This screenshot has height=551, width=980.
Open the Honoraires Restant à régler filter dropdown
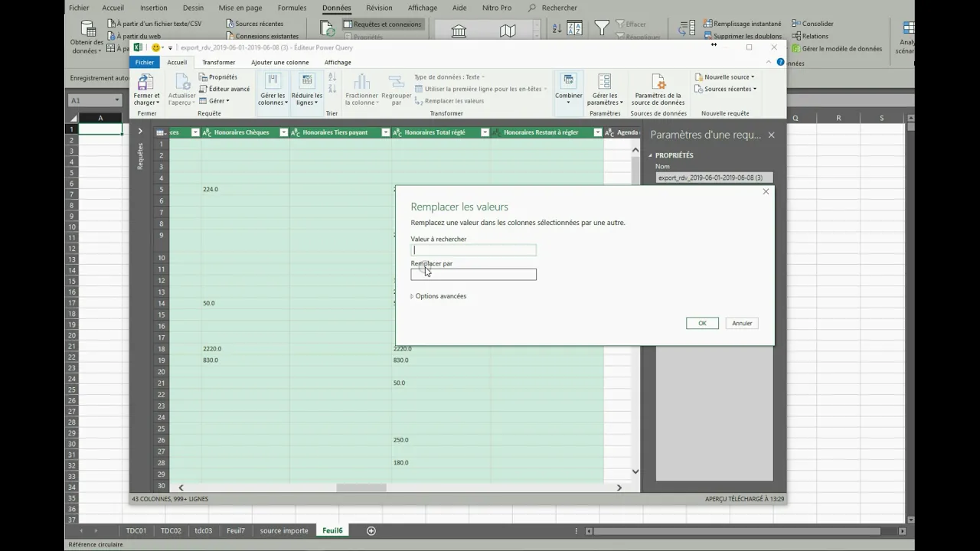tap(597, 132)
